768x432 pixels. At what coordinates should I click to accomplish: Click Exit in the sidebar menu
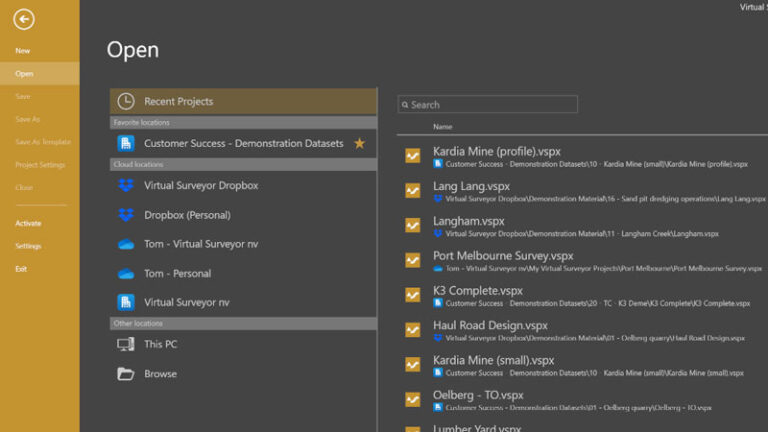pyautogui.click(x=21, y=269)
